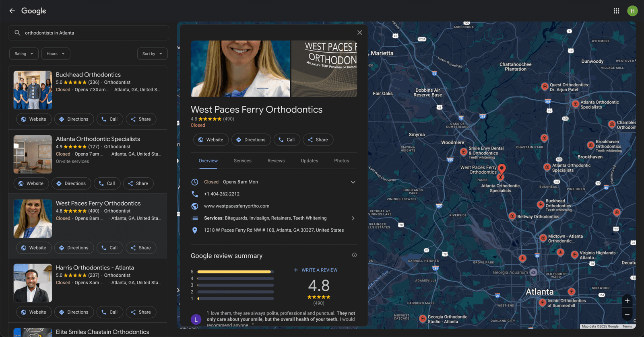Screen dimensions: 644x337
Task: Share from West Paces Ferry list row
Action: 141,248
